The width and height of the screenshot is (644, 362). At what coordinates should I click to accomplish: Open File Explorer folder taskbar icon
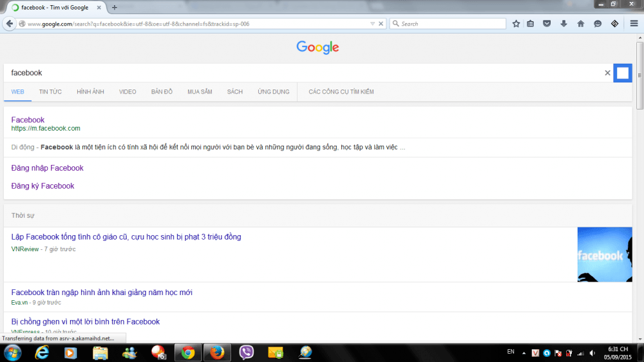100,352
